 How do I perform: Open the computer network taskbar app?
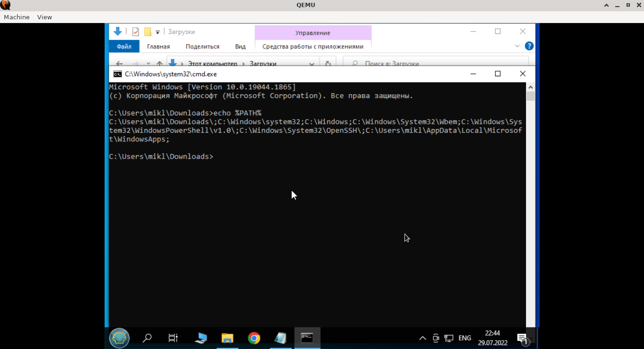pyautogui.click(x=201, y=338)
